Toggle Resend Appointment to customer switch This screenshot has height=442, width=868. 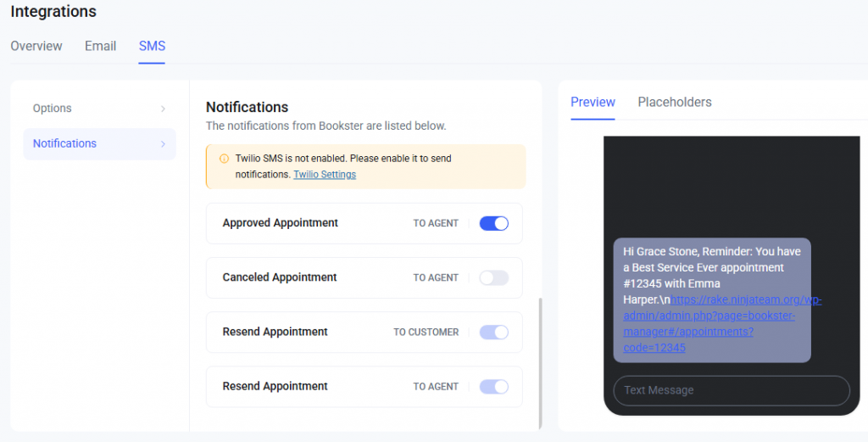point(494,332)
